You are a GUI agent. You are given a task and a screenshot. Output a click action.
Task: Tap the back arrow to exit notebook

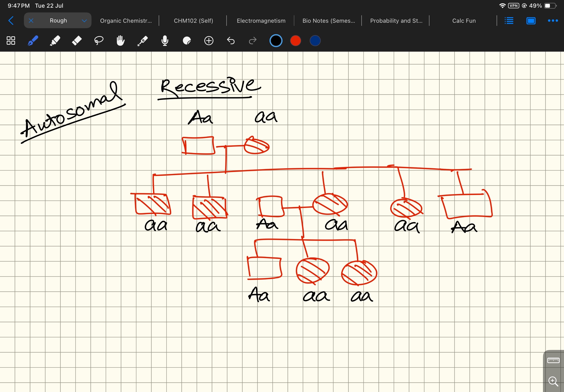(11, 21)
